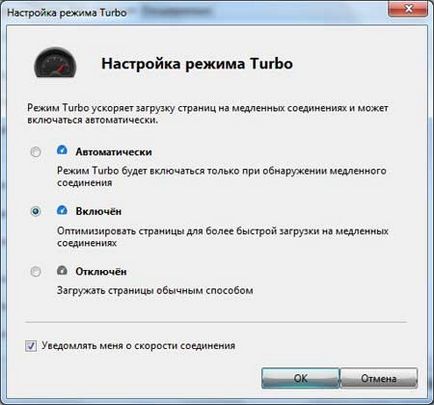Close the Turbo settings dialog window
The height and width of the screenshot is (405, 434).
tap(408, 9)
